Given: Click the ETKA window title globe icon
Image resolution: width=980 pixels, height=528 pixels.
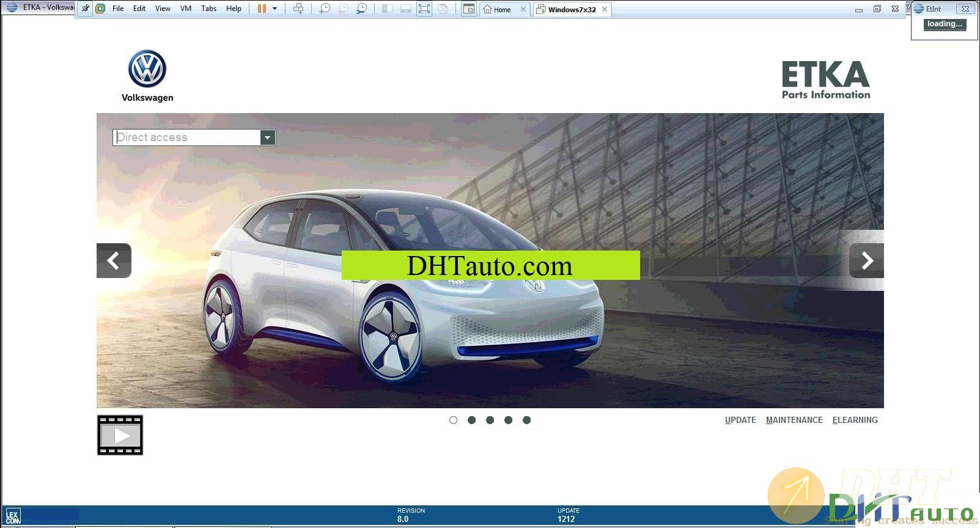Looking at the screenshot, I should pyautogui.click(x=11, y=7).
